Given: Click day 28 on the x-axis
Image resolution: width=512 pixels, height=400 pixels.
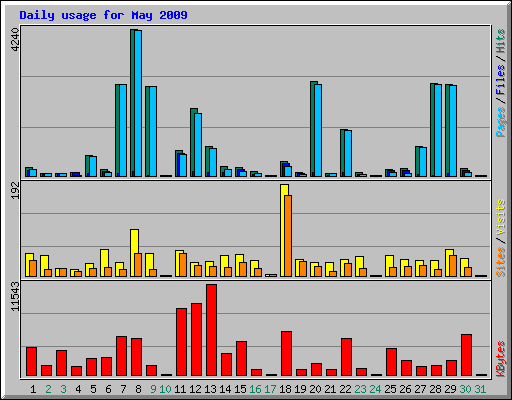Looking at the screenshot, I should coord(435,389).
